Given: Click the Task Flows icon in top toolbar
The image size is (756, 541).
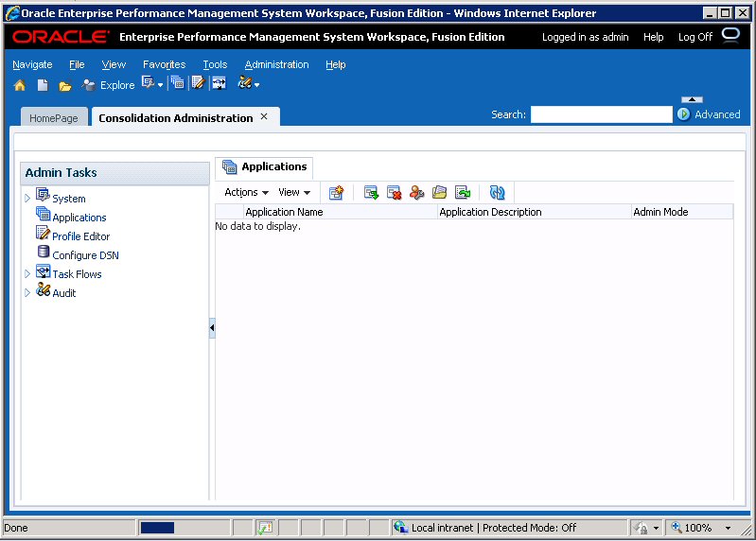Looking at the screenshot, I should tap(220, 83).
